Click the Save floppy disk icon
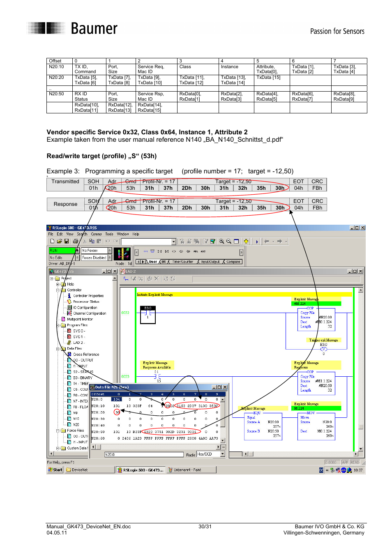Screen dimensions: 392x555 tap(66, 242)
